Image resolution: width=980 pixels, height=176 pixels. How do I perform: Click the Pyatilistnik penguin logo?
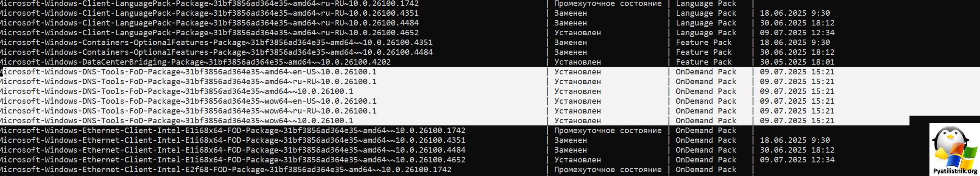[954, 146]
